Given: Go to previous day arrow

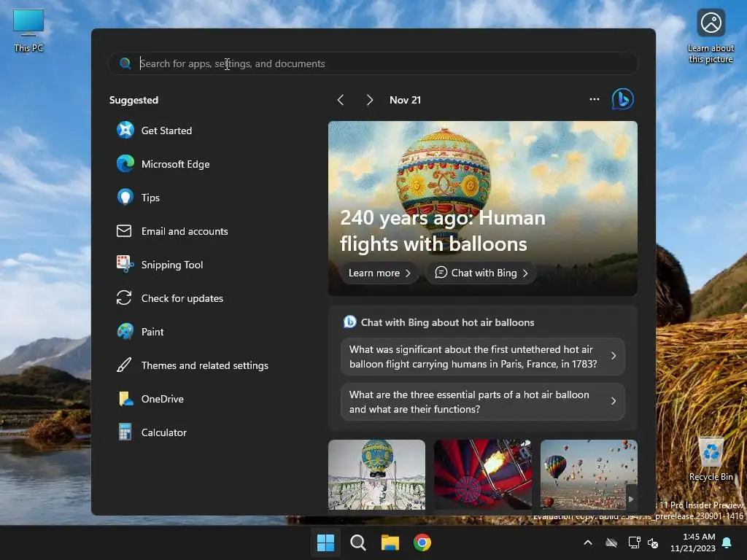Looking at the screenshot, I should [341, 99].
